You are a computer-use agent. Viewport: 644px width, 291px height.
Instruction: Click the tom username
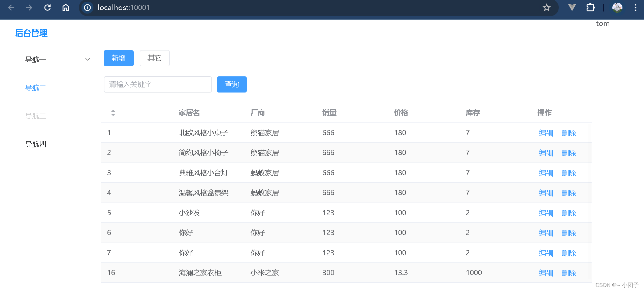(x=603, y=24)
